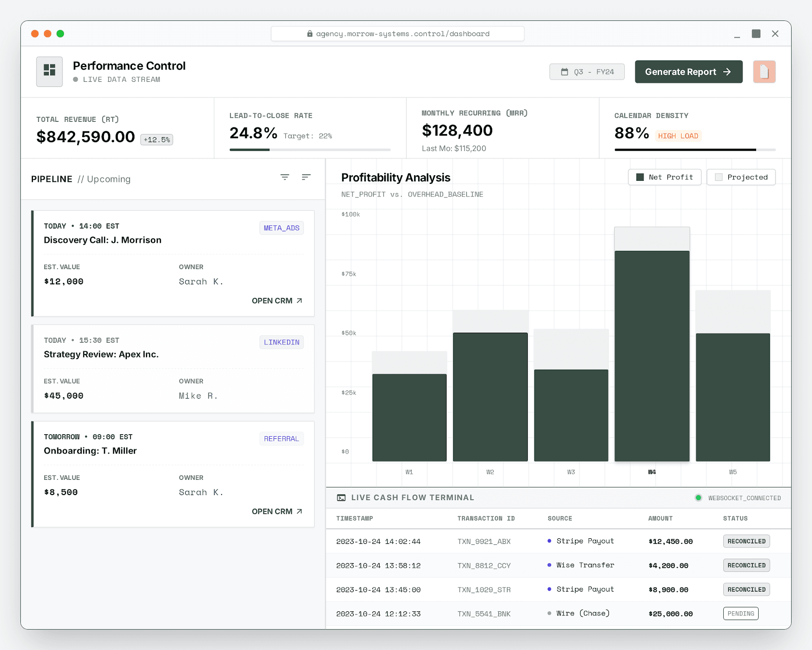Viewport: 812px width, 650px height.
Task: Click the META_ADS source tag
Action: pyautogui.click(x=281, y=227)
